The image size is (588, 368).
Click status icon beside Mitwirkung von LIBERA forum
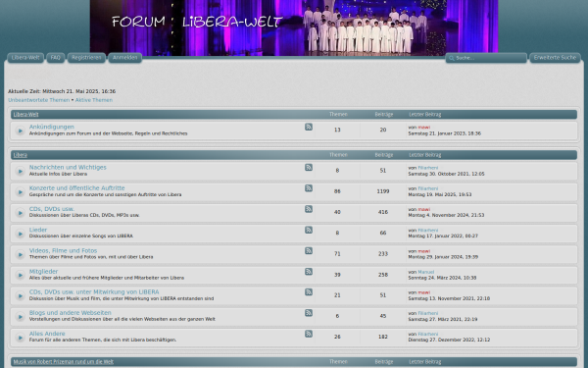coord(20,296)
